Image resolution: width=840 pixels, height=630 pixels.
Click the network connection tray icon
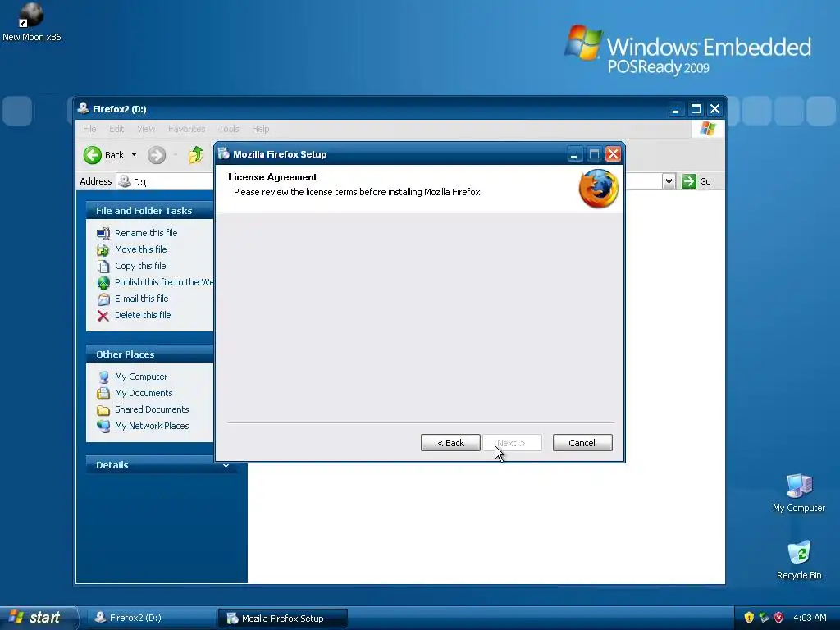[764, 618]
